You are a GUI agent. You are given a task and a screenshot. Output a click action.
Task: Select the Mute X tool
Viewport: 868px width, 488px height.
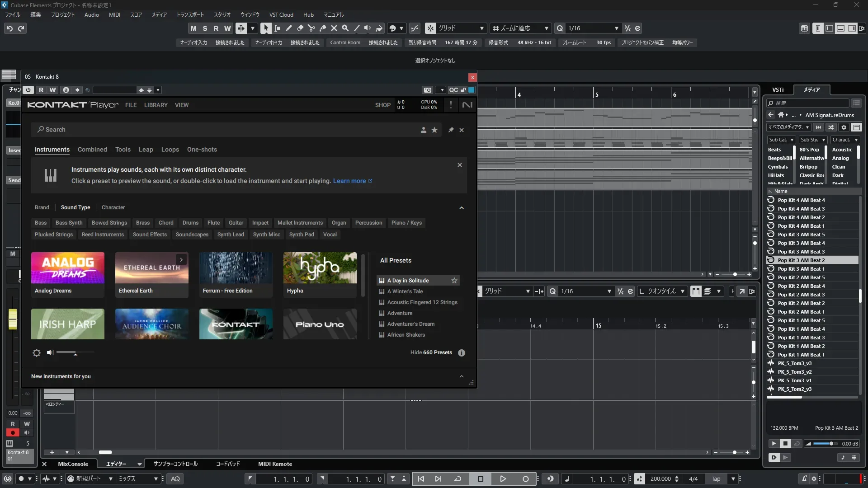click(x=334, y=28)
